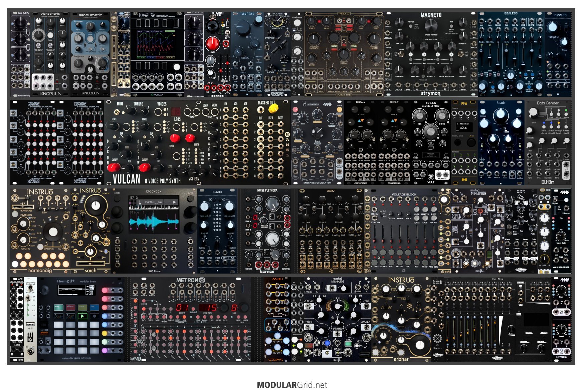Select the Listen IO module
This screenshot has height=392, width=585.
pyautogui.click(x=561, y=320)
